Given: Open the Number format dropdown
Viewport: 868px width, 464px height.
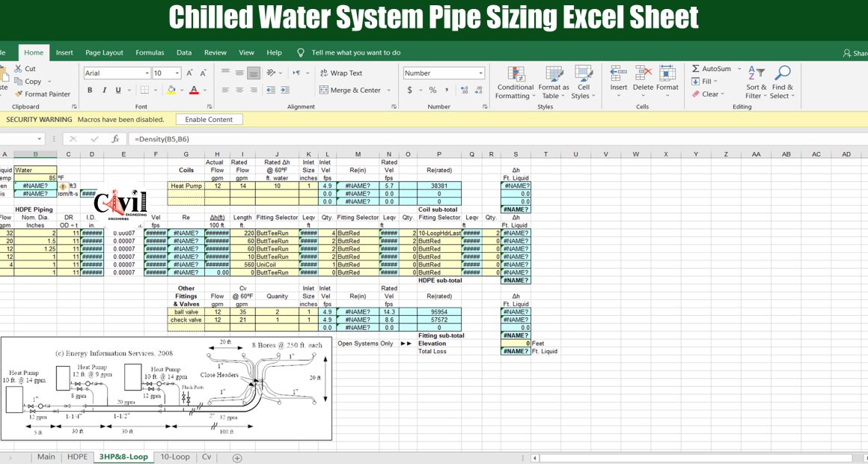Looking at the screenshot, I should point(481,73).
